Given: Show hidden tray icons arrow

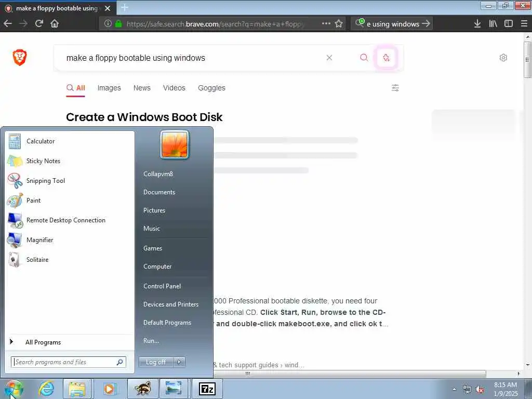Looking at the screenshot, I should coord(454,389).
